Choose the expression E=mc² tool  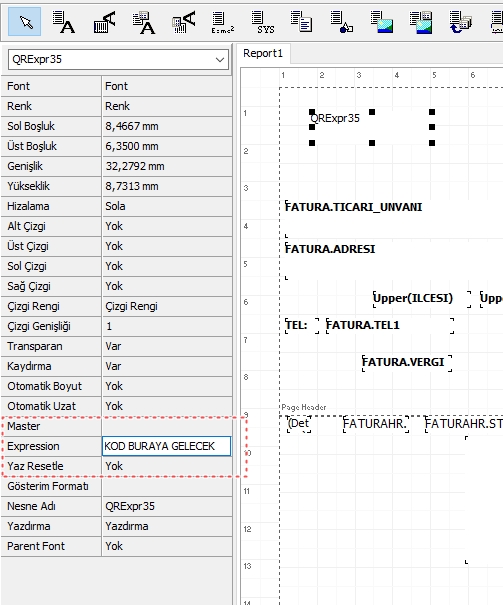click(223, 22)
